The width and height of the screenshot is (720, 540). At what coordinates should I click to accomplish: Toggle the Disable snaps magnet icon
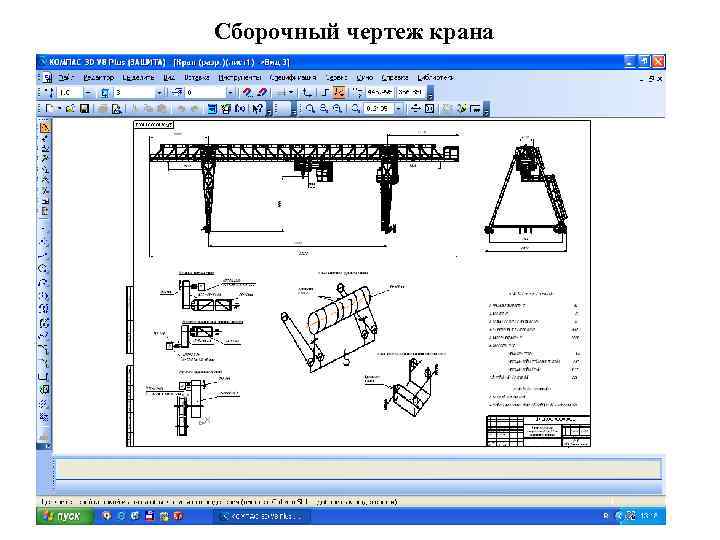(x=262, y=92)
